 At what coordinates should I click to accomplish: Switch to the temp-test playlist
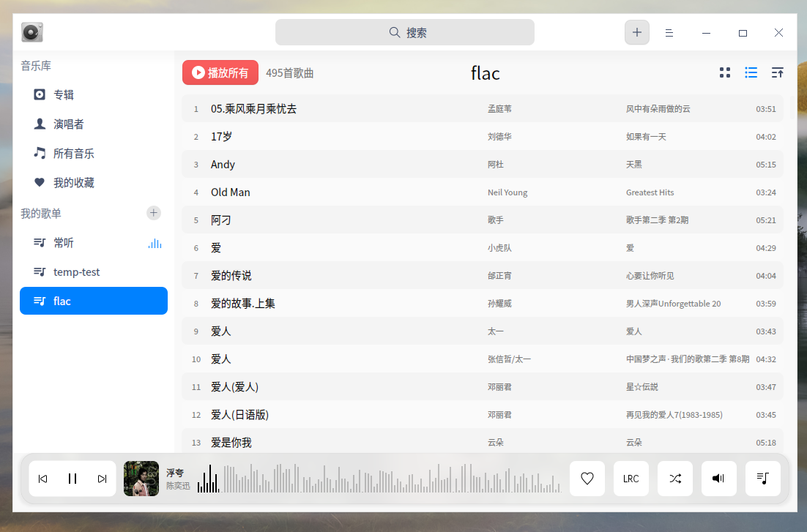pos(75,271)
